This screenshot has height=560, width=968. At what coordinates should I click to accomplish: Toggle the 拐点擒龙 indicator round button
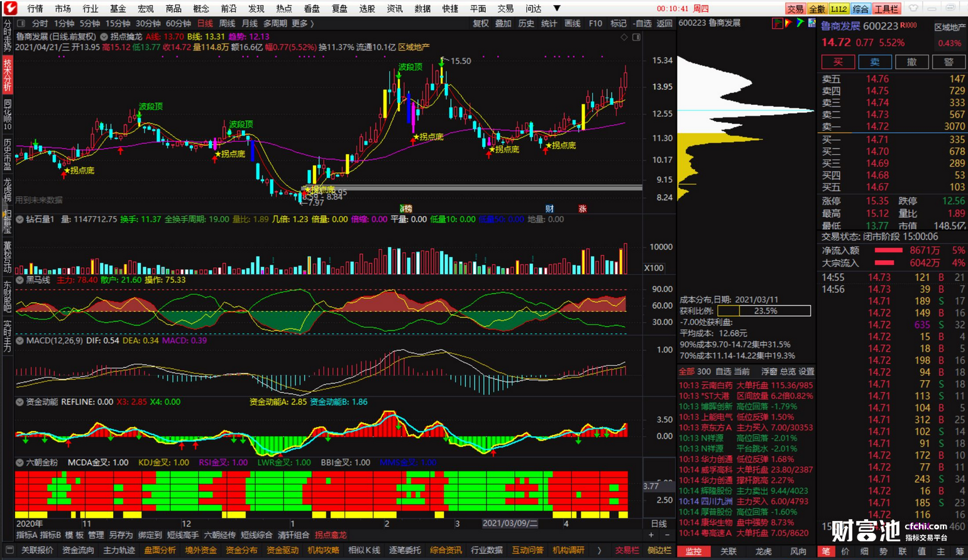tap(104, 36)
